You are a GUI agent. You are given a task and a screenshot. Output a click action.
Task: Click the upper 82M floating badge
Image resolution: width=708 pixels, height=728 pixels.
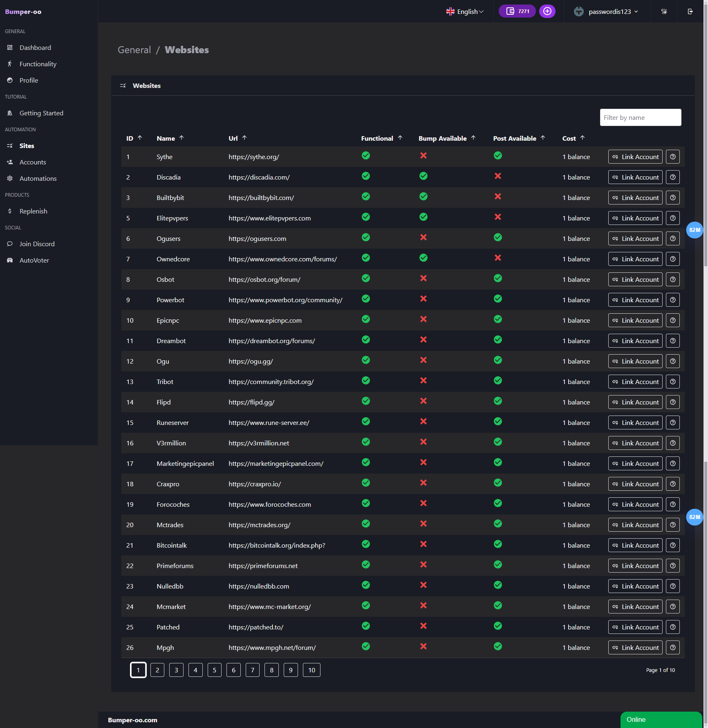click(x=694, y=230)
